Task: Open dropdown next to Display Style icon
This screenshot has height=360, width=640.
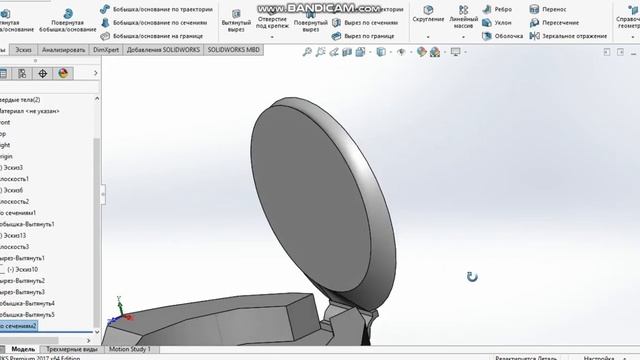Action: pos(391,52)
